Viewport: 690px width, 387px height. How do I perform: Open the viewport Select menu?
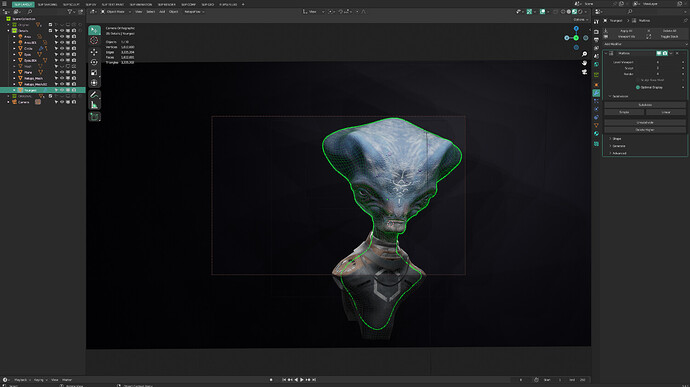click(150, 12)
